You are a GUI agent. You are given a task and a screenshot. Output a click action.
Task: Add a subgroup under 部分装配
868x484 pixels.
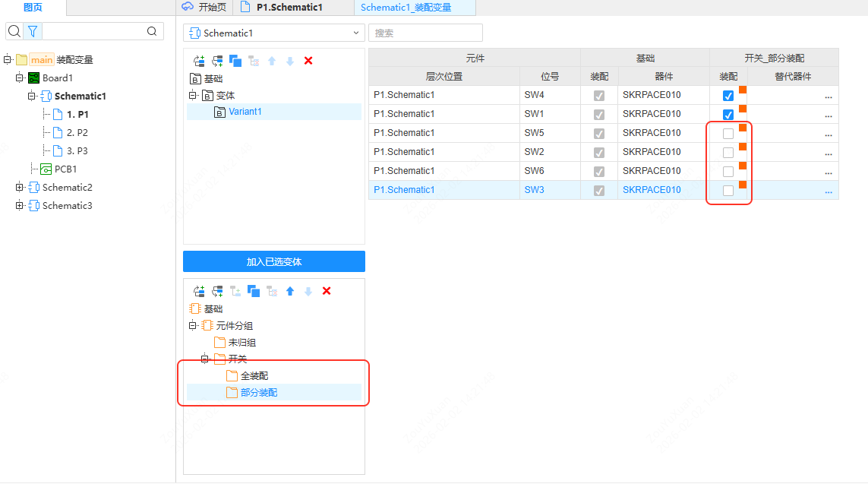[235, 291]
